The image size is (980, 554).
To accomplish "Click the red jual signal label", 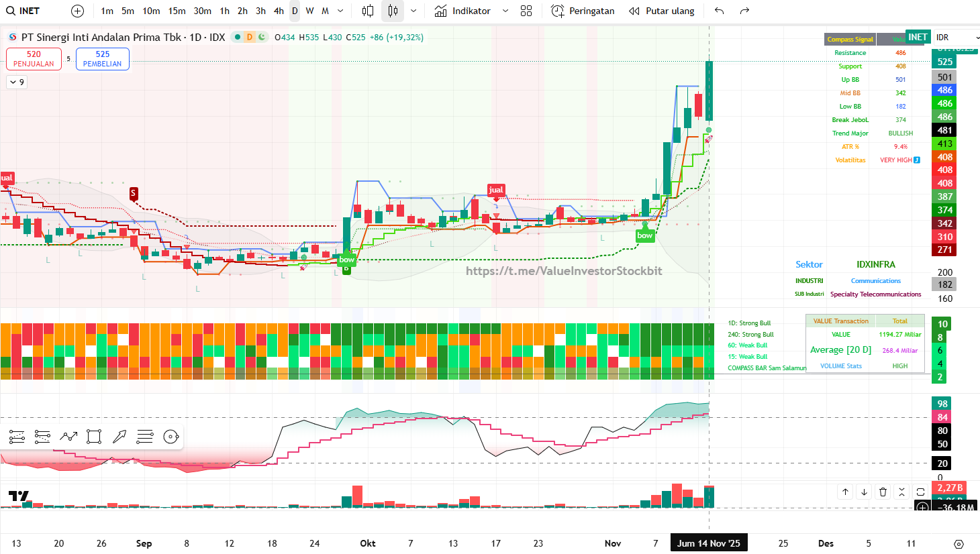I will [x=496, y=190].
